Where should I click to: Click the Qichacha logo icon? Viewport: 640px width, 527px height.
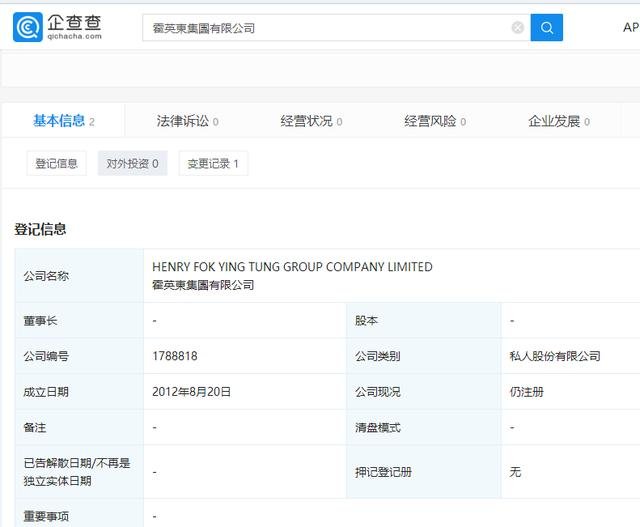27,27
